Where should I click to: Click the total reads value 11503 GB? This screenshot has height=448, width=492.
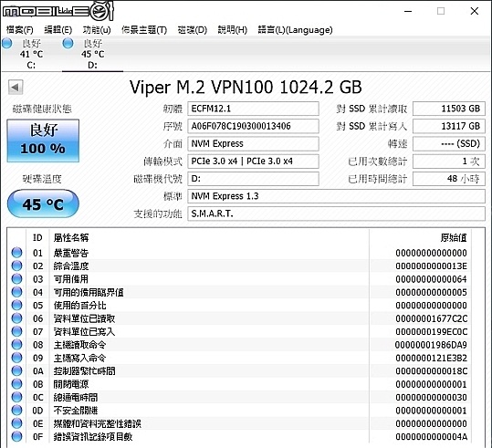pyautogui.click(x=449, y=109)
